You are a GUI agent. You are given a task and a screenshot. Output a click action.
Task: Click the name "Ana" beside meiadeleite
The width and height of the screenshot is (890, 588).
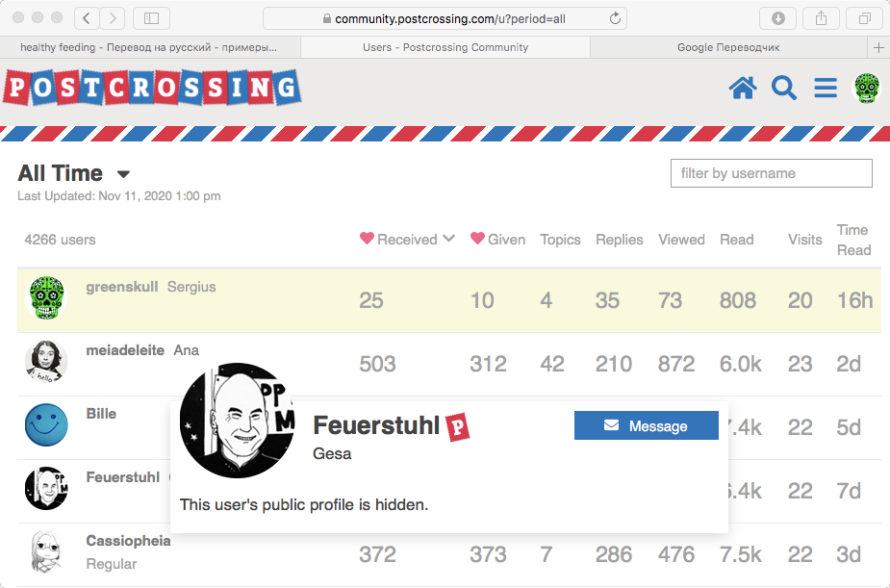[186, 350]
